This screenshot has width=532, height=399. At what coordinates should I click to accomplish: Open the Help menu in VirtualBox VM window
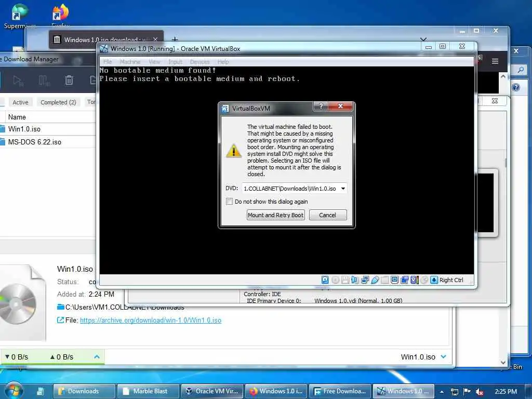coord(223,62)
